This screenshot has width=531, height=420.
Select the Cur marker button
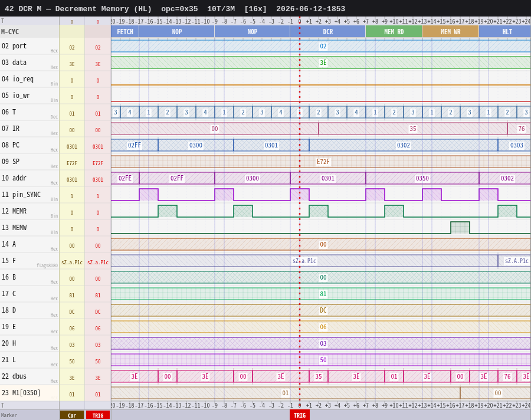pyautogui.click(x=72, y=415)
